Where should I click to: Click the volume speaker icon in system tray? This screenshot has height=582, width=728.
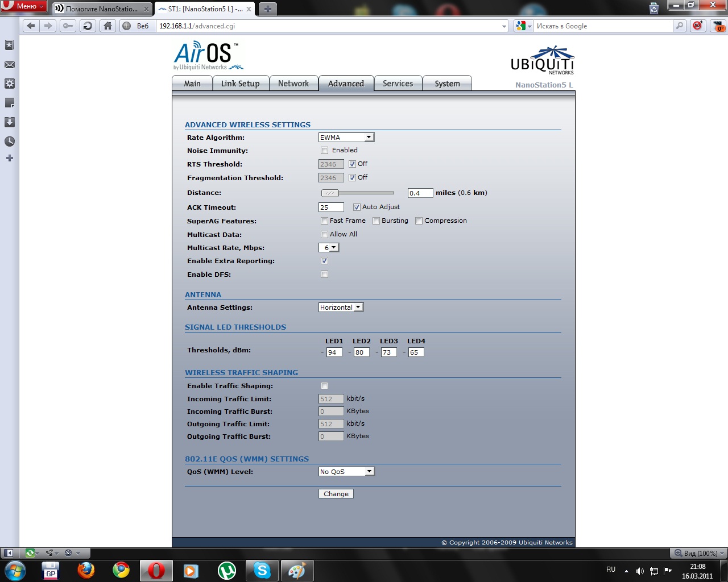(640, 571)
